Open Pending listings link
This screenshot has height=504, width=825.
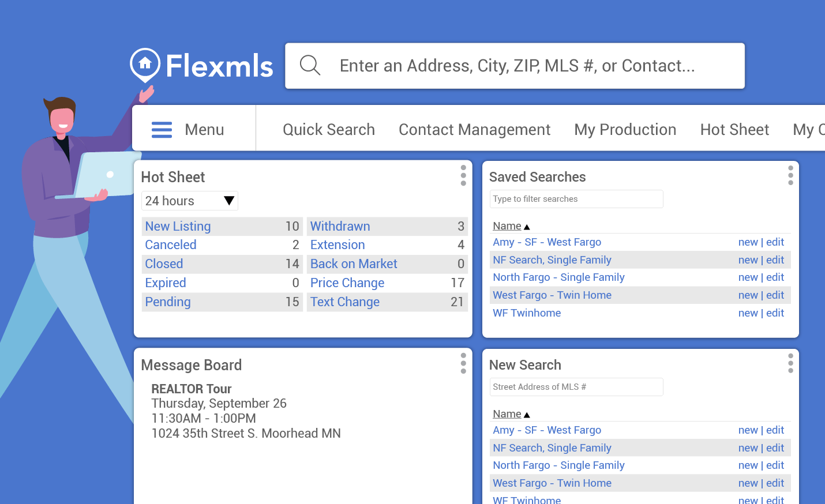[x=168, y=302]
